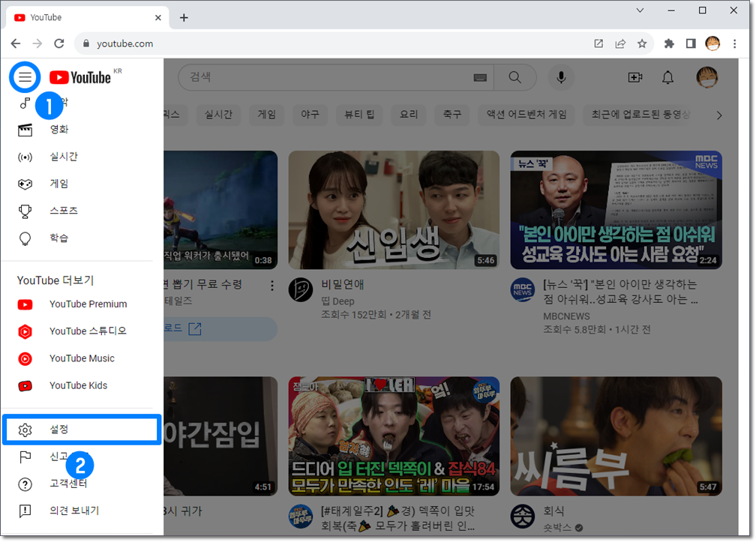Click the open-in-app icon in address bar
The height and width of the screenshot is (542, 756).
[598, 43]
